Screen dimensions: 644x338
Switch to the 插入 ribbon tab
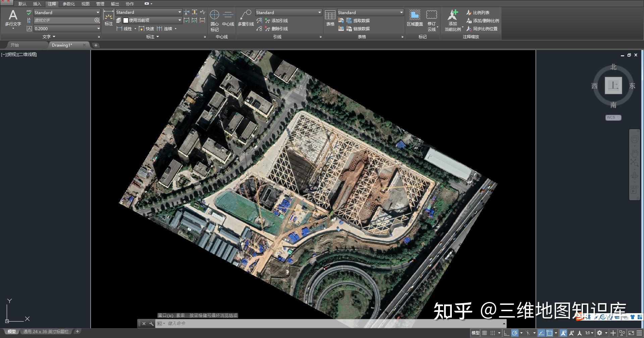[x=37, y=4]
